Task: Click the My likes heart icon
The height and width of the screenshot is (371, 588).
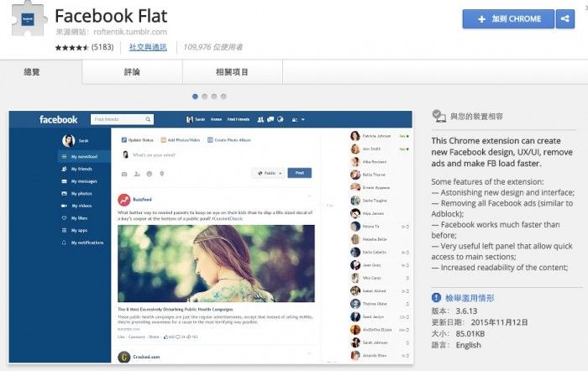Action: click(64, 217)
